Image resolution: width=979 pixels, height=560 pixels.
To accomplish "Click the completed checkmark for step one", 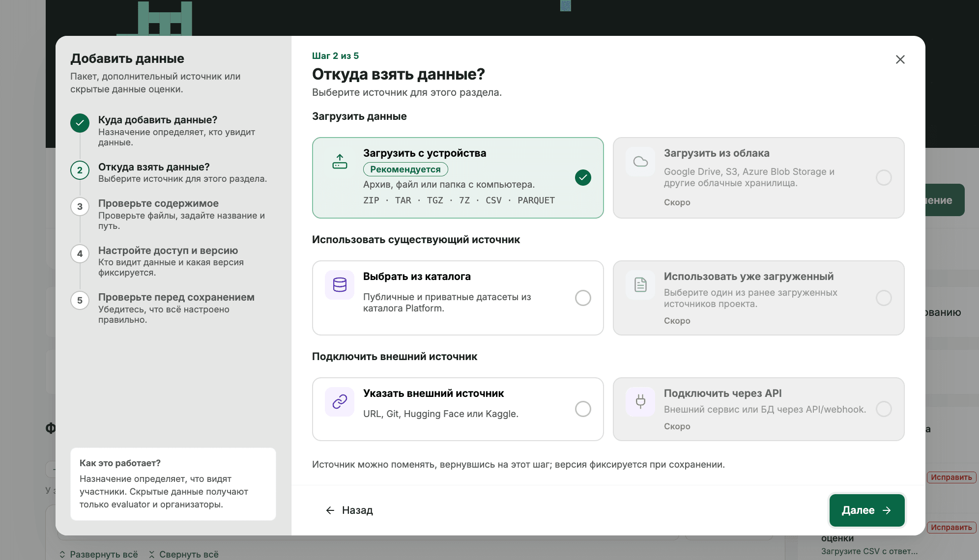I will pos(80,123).
